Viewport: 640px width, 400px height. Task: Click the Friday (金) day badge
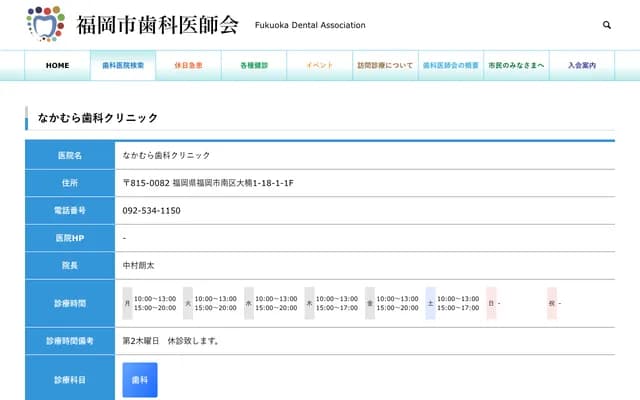tap(370, 302)
